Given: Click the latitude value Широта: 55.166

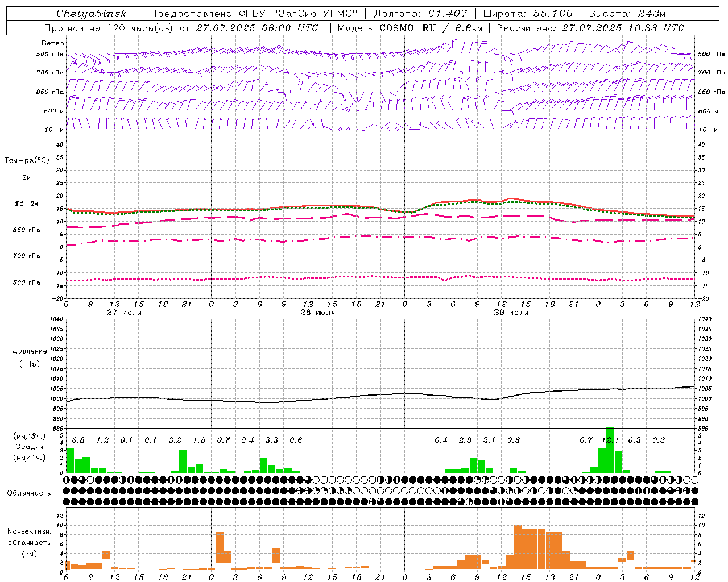Looking at the screenshot, I should pyautogui.click(x=527, y=14).
